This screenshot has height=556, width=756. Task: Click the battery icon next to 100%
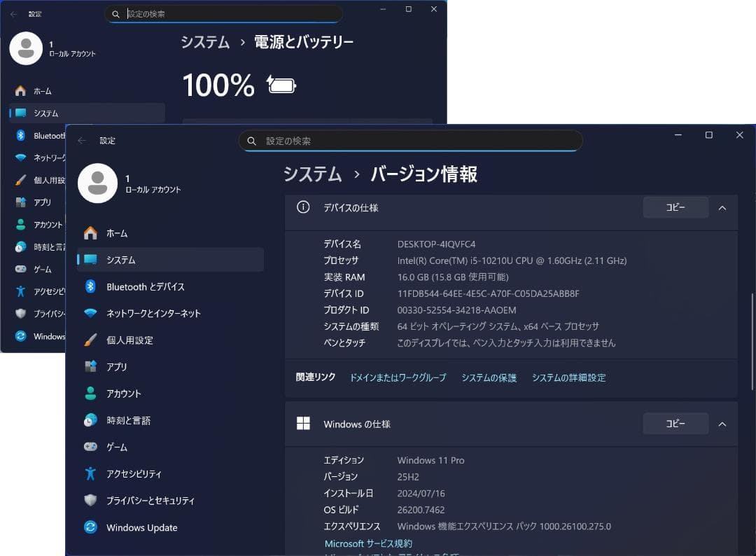point(280,85)
